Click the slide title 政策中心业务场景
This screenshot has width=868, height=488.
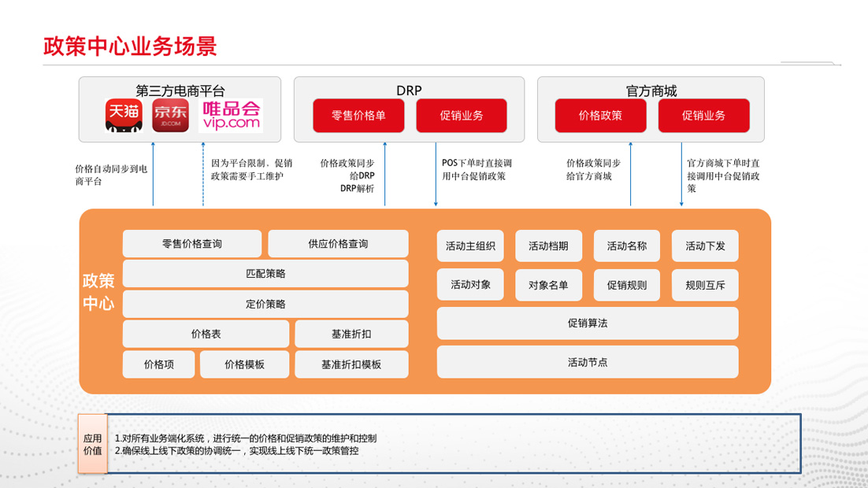pyautogui.click(x=130, y=46)
